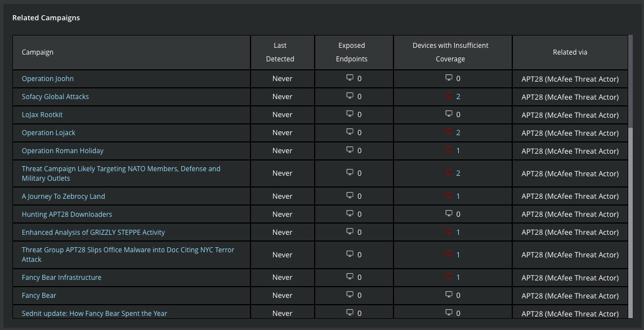Click insufficient coverage count 1 for GRIZZLY STEPPE row
Screen dimensions: 644x330
[458, 233]
